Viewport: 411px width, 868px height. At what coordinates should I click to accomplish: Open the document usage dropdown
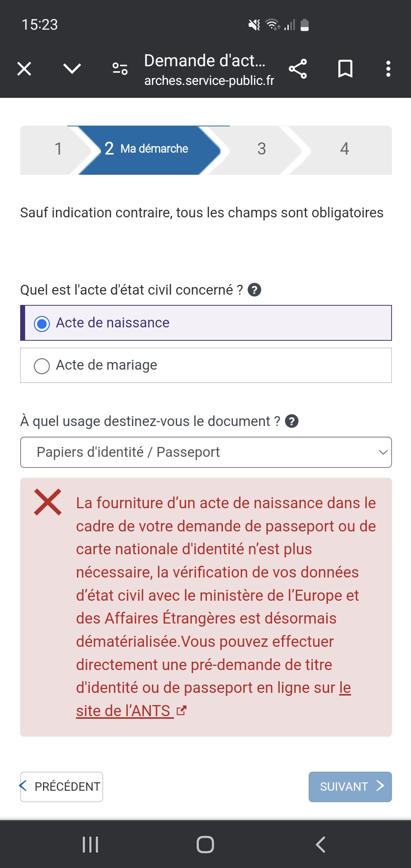point(206,452)
